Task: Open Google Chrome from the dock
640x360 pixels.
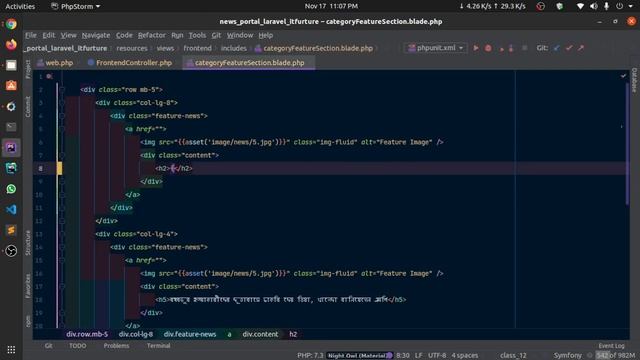Action: pyautogui.click(x=11, y=24)
